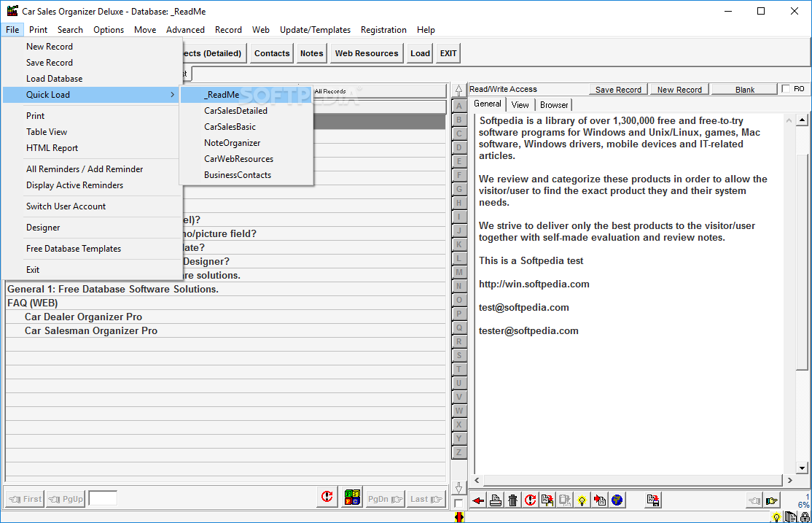
Task: Click the next record pointing hand icon
Action: coord(772,500)
